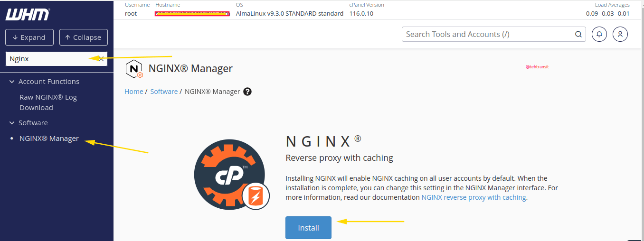Focus the Search Tools and Accounts field
This screenshot has height=241, width=644.
pos(487,34)
